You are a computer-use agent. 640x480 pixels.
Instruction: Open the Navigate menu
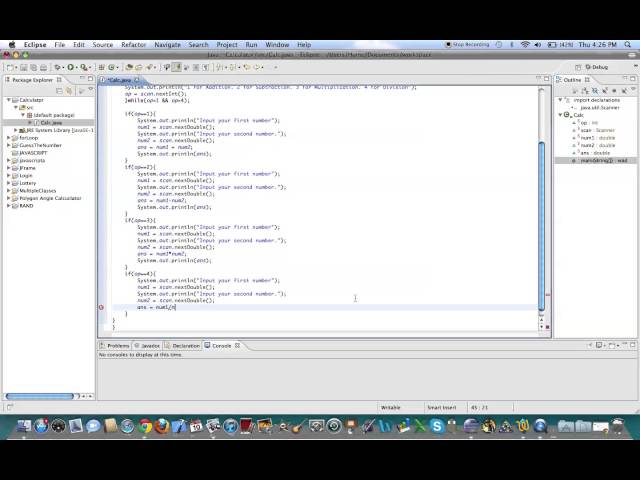coord(167,44)
